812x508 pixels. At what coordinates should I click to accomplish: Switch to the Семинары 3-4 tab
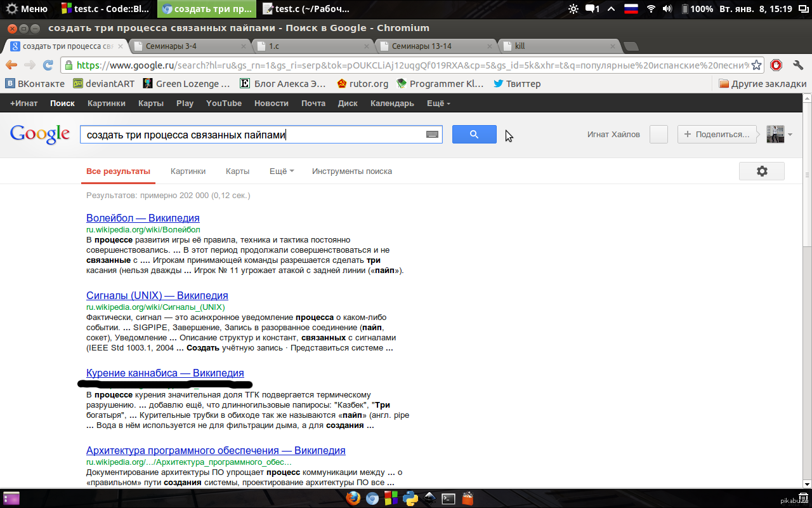190,46
